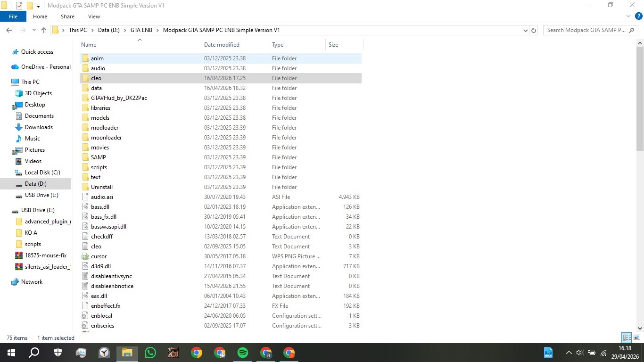The height and width of the screenshot is (362, 644).
Task: Select the anim folder icon
Action: (x=85, y=58)
